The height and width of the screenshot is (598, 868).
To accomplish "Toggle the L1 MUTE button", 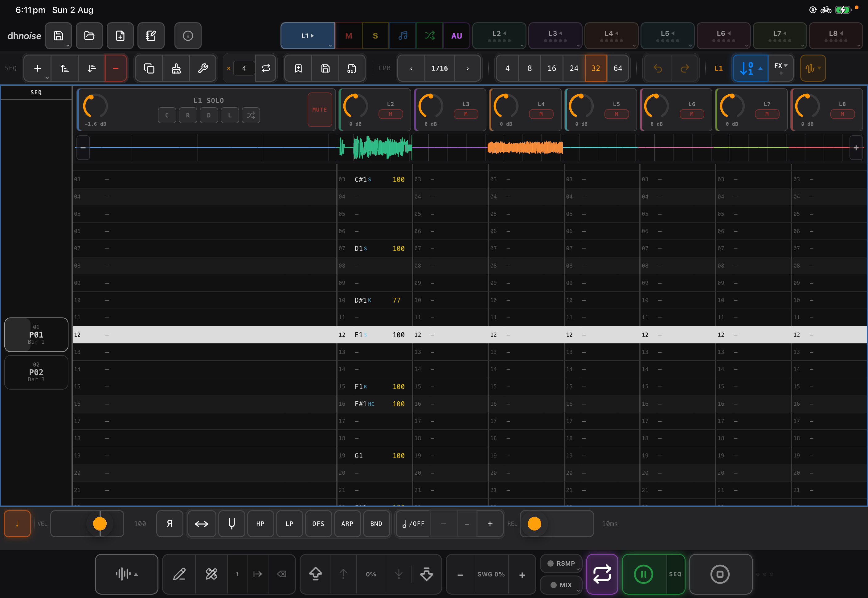I will tap(320, 110).
